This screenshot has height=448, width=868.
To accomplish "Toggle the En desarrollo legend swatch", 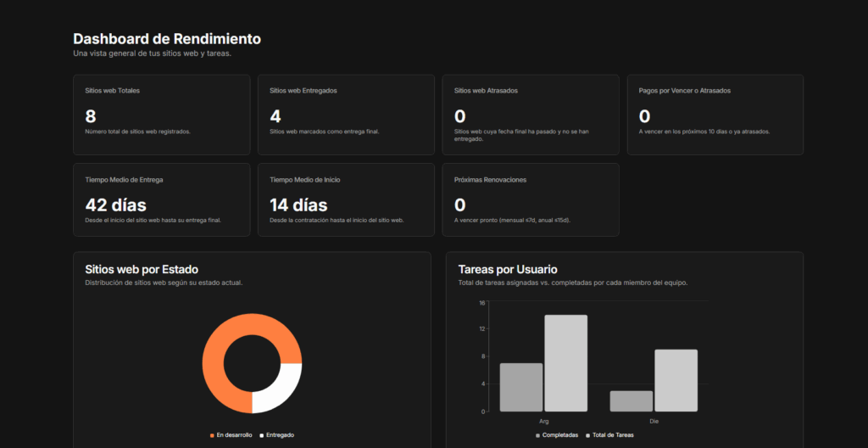I will coord(212,435).
